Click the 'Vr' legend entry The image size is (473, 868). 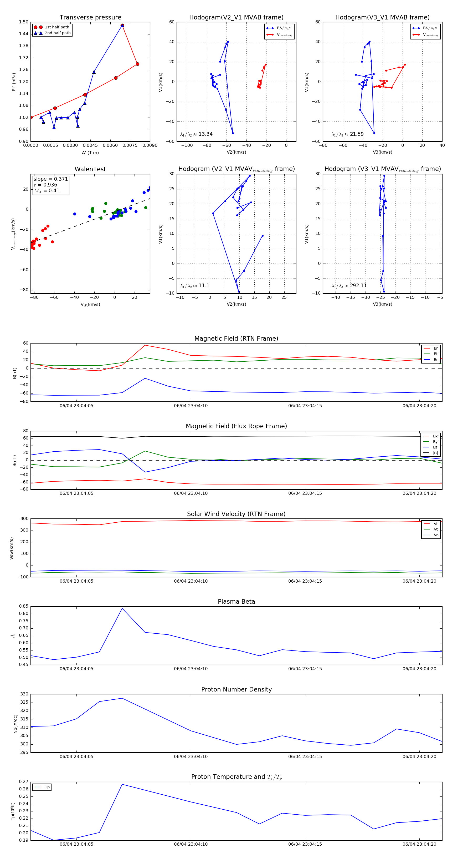click(x=431, y=524)
